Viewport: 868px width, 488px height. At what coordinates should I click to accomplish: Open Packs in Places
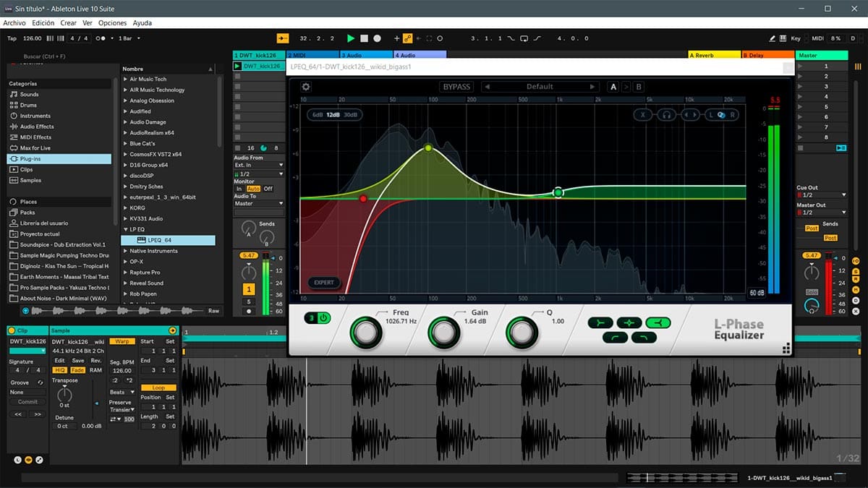coord(27,213)
